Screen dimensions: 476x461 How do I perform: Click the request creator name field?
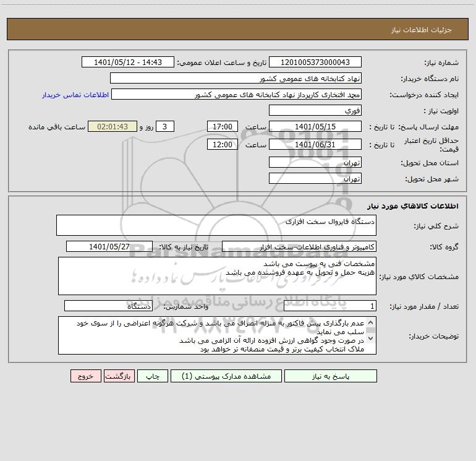236,94
